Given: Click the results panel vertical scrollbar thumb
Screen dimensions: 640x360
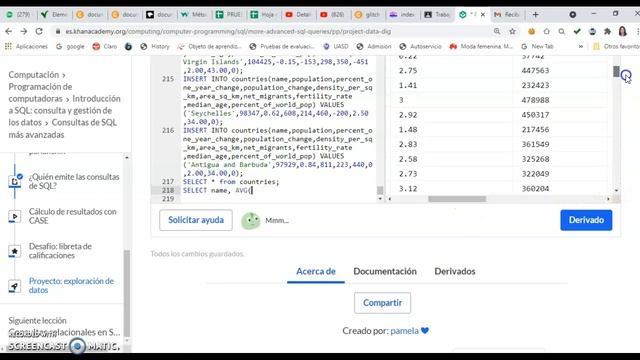Looking at the screenshot, I should tap(616, 71).
